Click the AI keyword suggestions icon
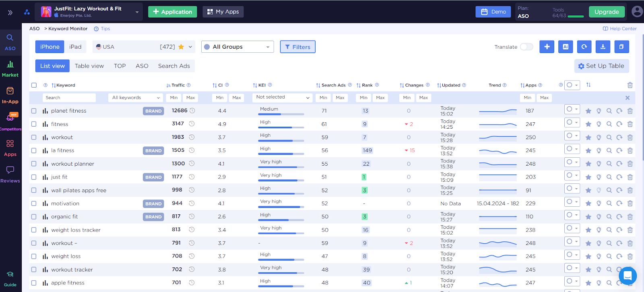Image resolution: width=644 pixels, height=292 pixels. (566, 47)
